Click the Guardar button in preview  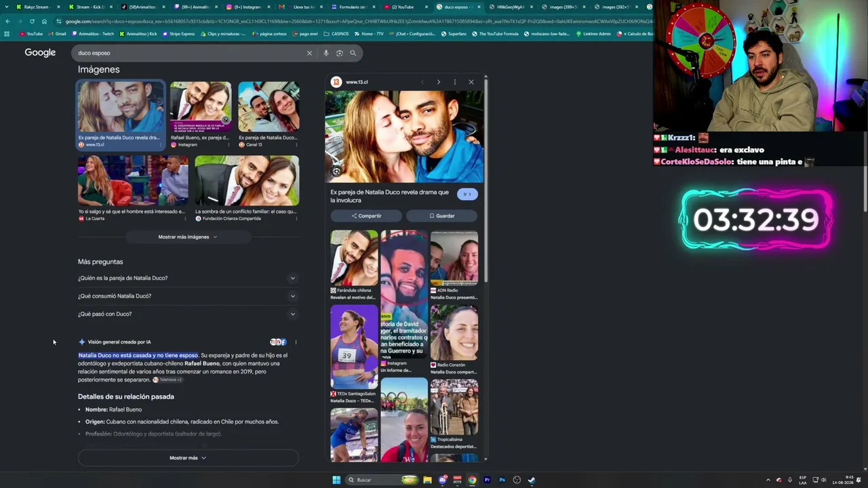442,216
